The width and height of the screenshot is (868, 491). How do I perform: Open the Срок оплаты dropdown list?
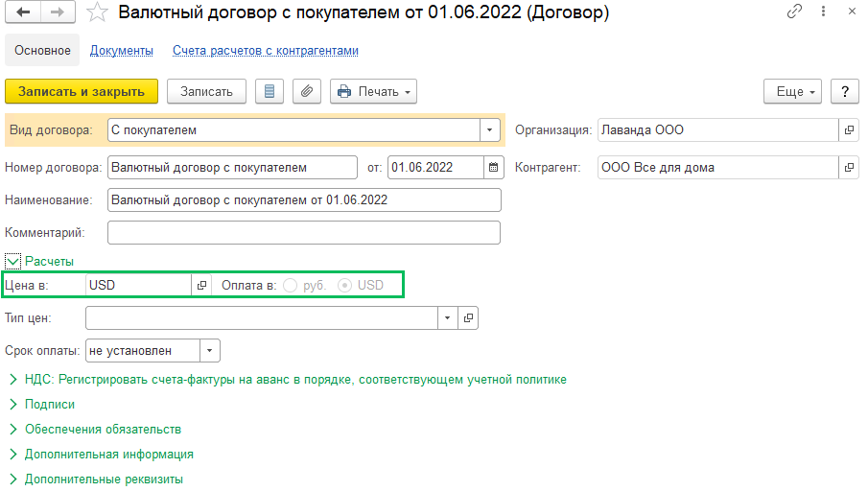(211, 351)
